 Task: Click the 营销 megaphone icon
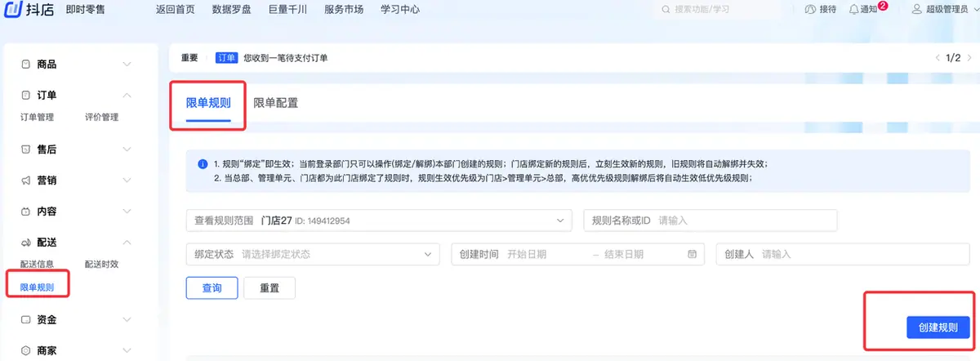pyautogui.click(x=26, y=180)
